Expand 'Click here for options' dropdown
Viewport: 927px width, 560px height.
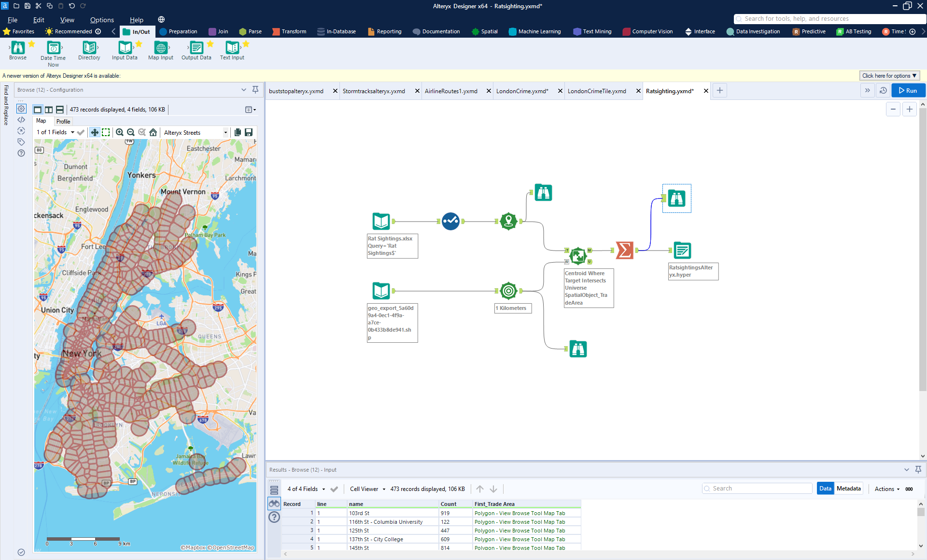click(x=889, y=76)
